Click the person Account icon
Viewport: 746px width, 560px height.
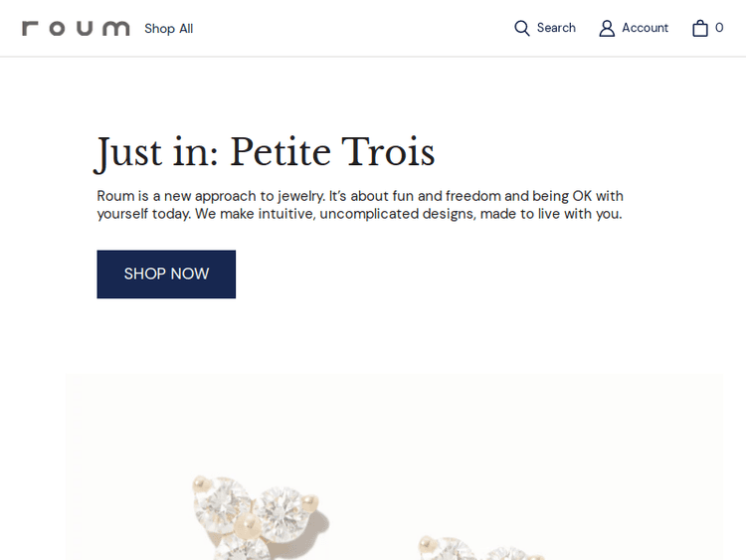[607, 28]
